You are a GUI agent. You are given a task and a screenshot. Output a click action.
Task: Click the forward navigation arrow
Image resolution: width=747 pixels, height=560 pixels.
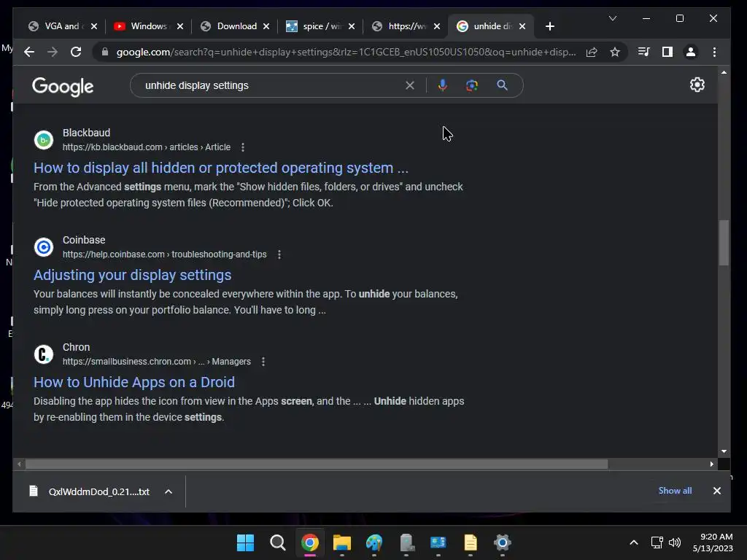point(53,52)
